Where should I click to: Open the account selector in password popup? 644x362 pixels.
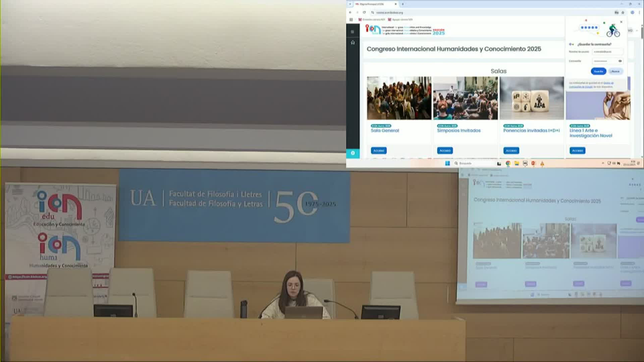coord(571,44)
